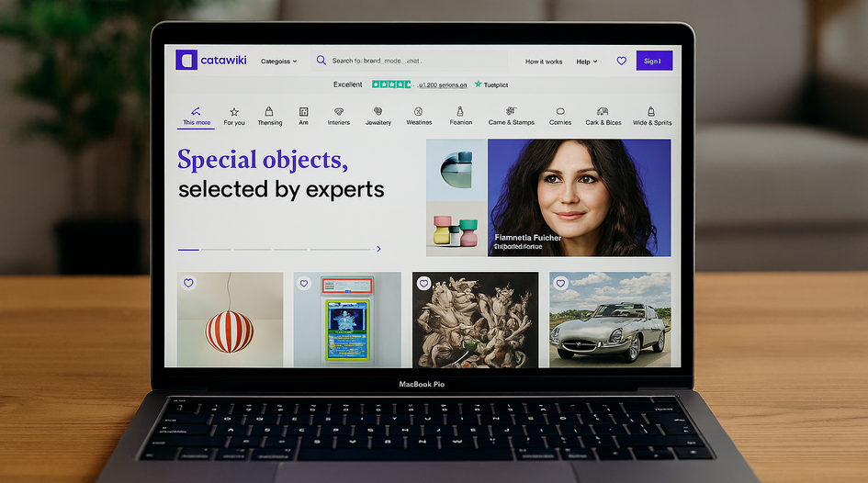This screenshot has width=868, height=483.
Task: Open the Interiors category icon
Action: pos(338,112)
